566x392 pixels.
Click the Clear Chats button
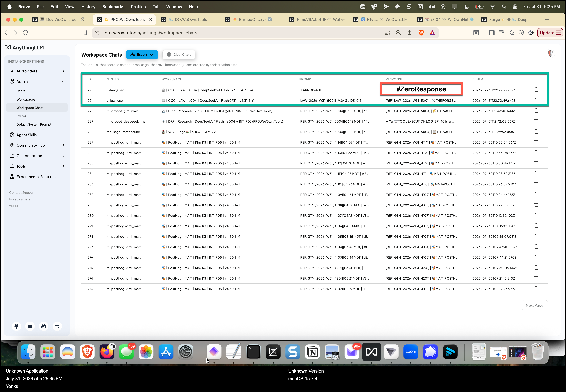tap(179, 55)
